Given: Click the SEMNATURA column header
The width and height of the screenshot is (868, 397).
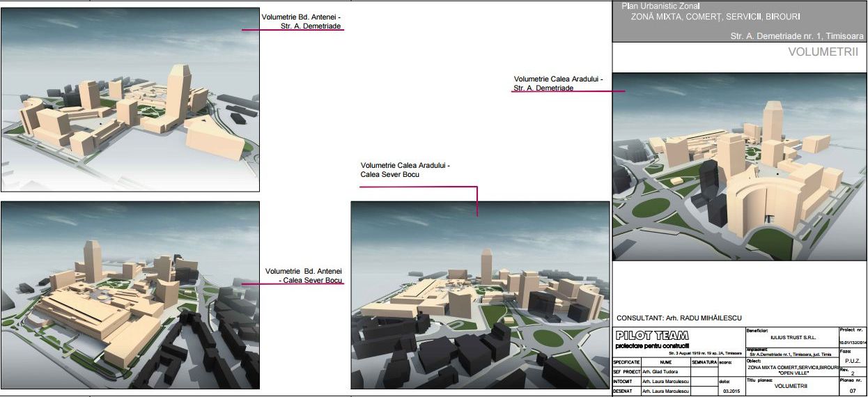Looking at the screenshot, I should pos(704,362).
